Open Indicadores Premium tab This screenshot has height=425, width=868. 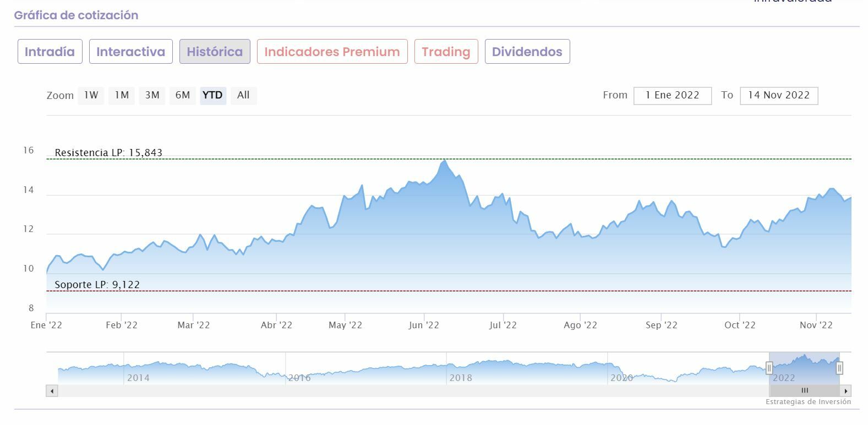pos(332,52)
